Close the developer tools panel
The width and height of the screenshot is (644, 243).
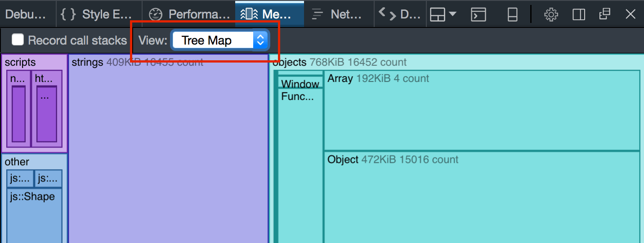pyautogui.click(x=631, y=15)
